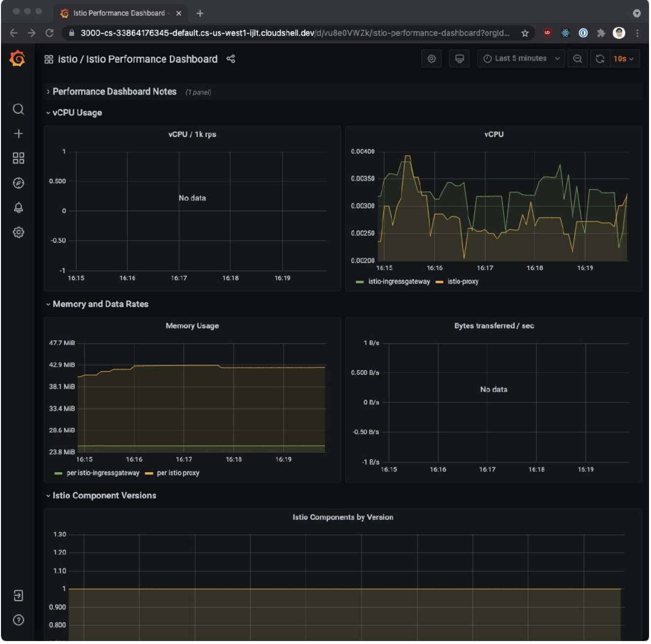651x644 pixels.
Task: Collapse the Istio Component Versions row
Action: (x=104, y=496)
